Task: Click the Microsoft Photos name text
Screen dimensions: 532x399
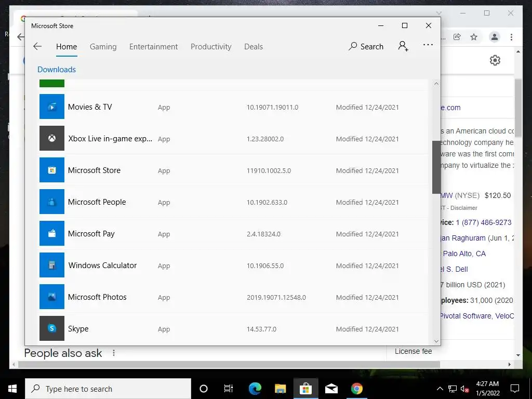Action: pyautogui.click(x=97, y=297)
